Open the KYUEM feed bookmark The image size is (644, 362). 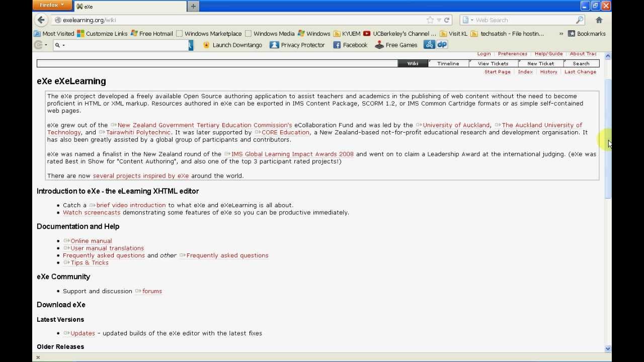pyautogui.click(x=347, y=34)
